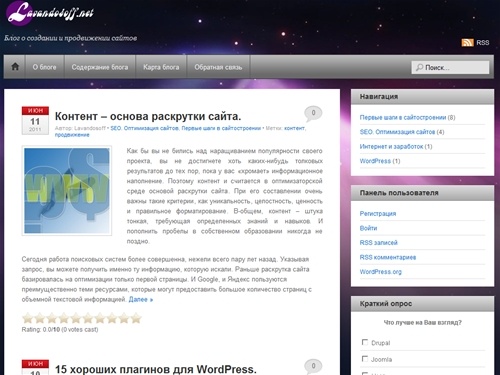Open comments bubble for 15 плагинов post

click(313, 366)
